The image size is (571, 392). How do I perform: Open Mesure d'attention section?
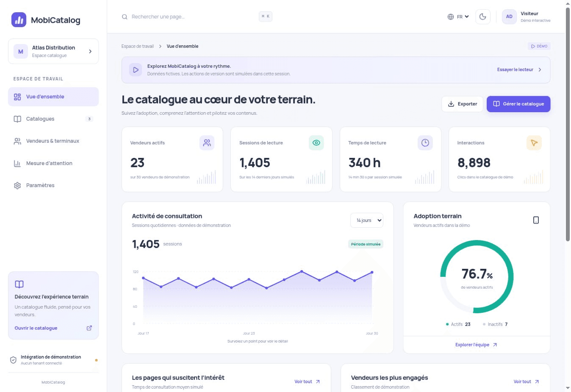click(x=53, y=163)
